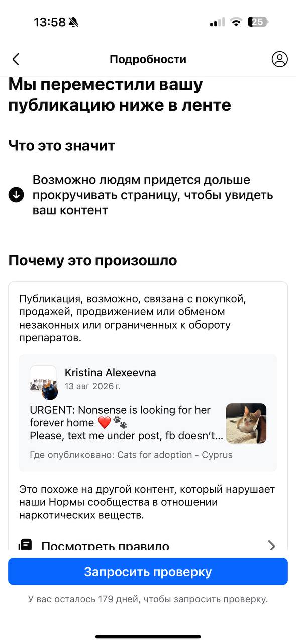Tap Cats for adoption - Cyprus group label
This screenshot has height=644, width=296.
coord(175,455)
